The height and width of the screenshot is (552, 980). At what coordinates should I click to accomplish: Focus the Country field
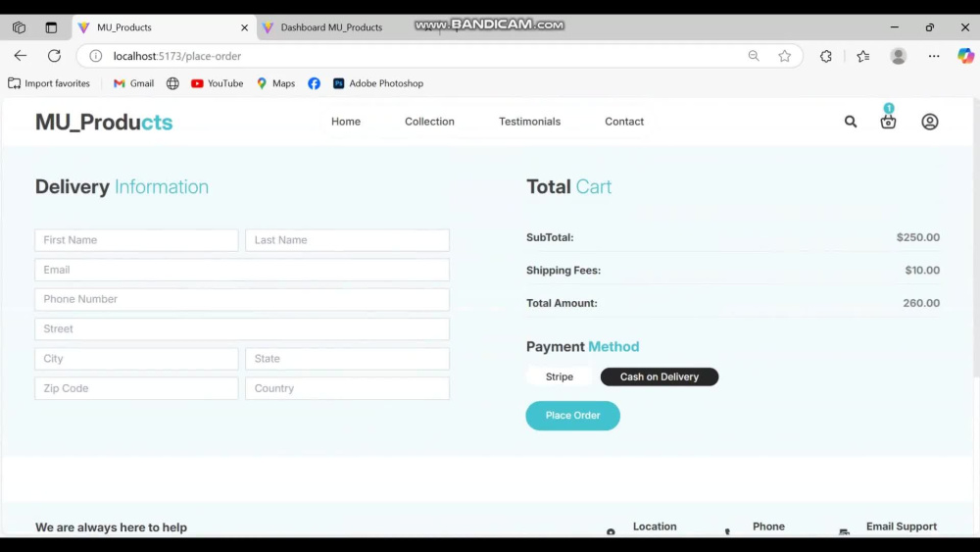pyautogui.click(x=347, y=388)
